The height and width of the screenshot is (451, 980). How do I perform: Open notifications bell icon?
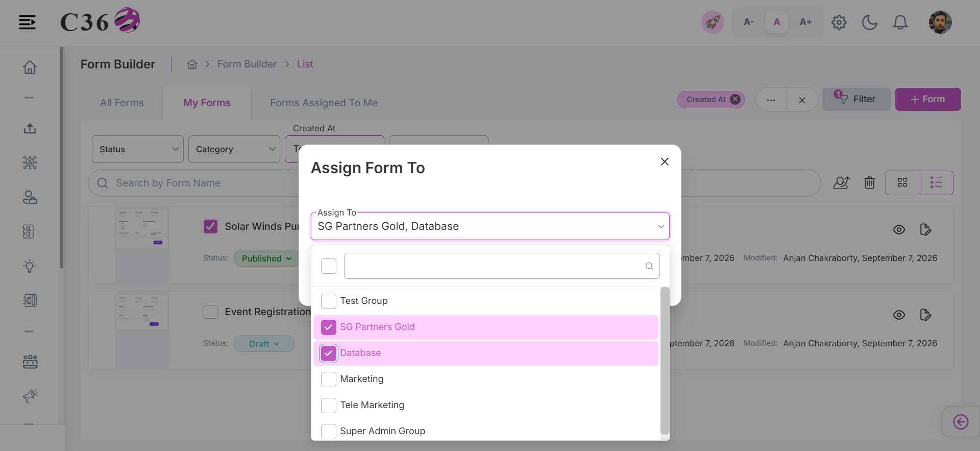pyautogui.click(x=900, y=22)
